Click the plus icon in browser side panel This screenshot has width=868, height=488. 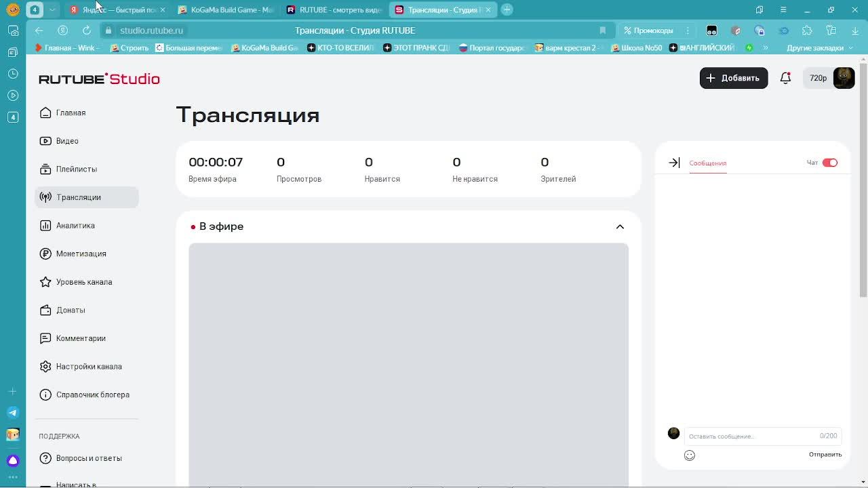pos(12,391)
